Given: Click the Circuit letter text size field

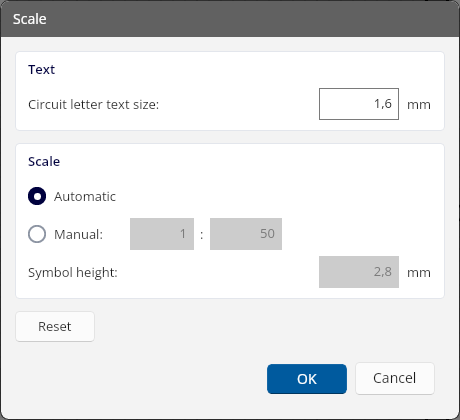Looking at the screenshot, I should click(x=359, y=104).
